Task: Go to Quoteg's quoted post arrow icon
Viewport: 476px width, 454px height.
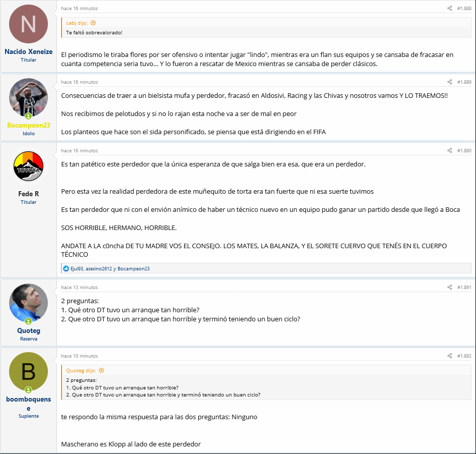Action: tap(101, 370)
